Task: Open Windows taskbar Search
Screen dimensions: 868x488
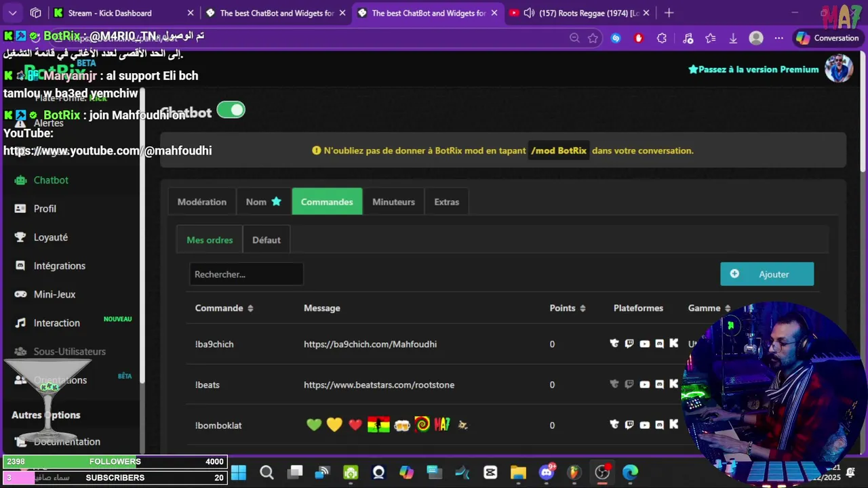Action: (x=267, y=472)
